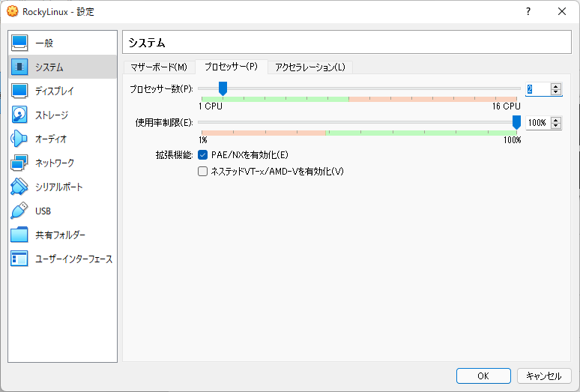The width and height of the screenshot is (580, 392).
Task: Increase processor count with up arrow
Action: point(555,86)
